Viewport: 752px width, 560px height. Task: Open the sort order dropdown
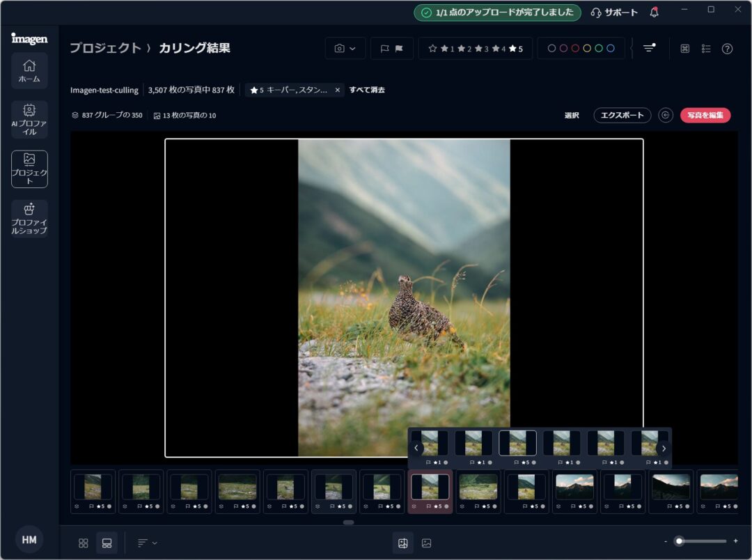pos(147,543)
